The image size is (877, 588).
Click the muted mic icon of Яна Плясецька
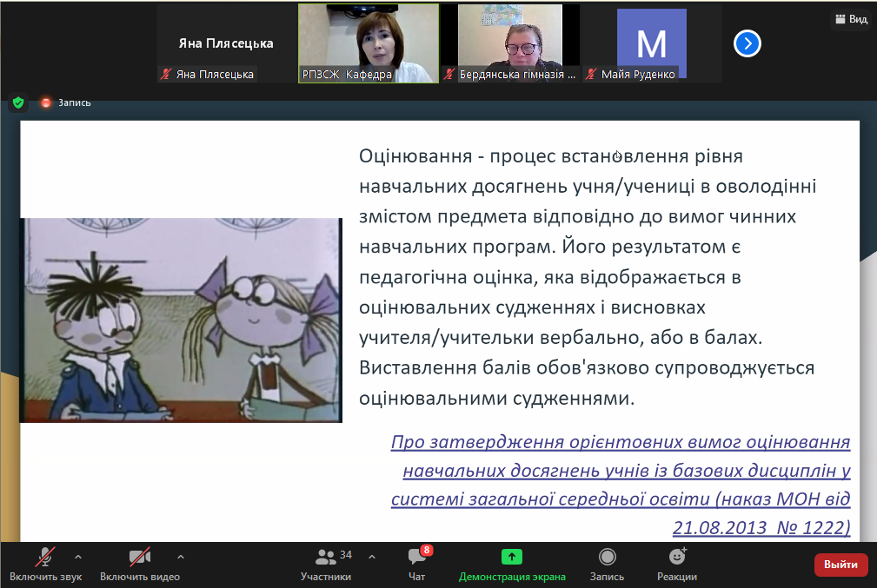[x=165, y=74]
